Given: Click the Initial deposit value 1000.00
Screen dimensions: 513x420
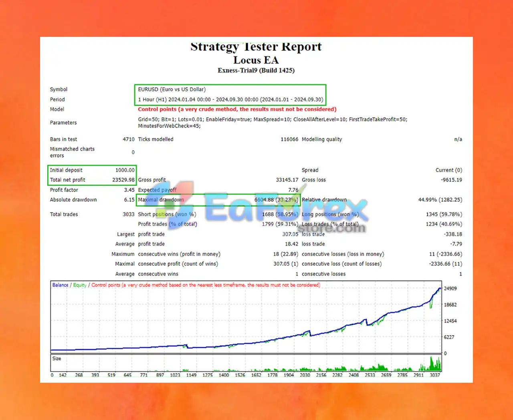Looking at the screenshot, I should [125, 170].
